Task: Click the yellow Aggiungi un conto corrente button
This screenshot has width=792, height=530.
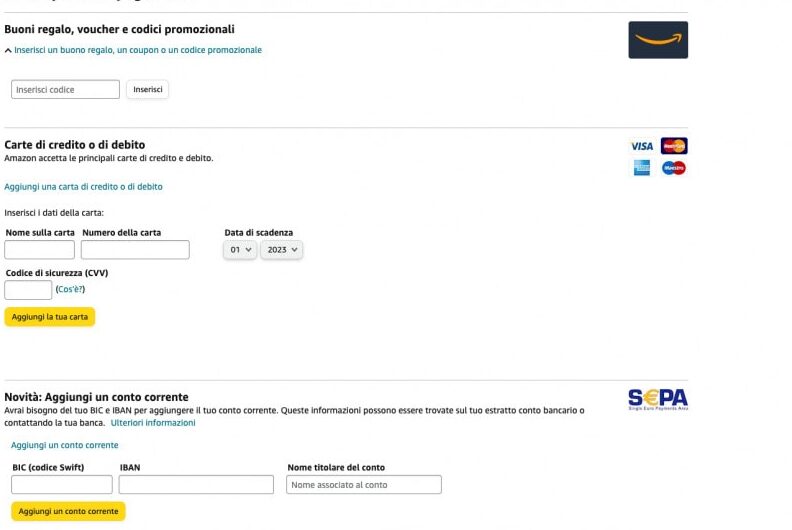Action: pos(68,511)
